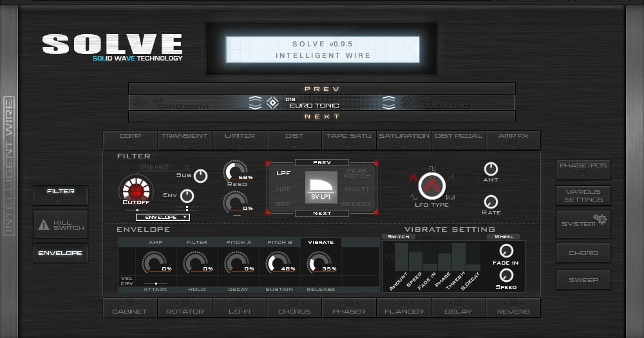
Task: Click the filter Sub knob
Action: (201, 176)
